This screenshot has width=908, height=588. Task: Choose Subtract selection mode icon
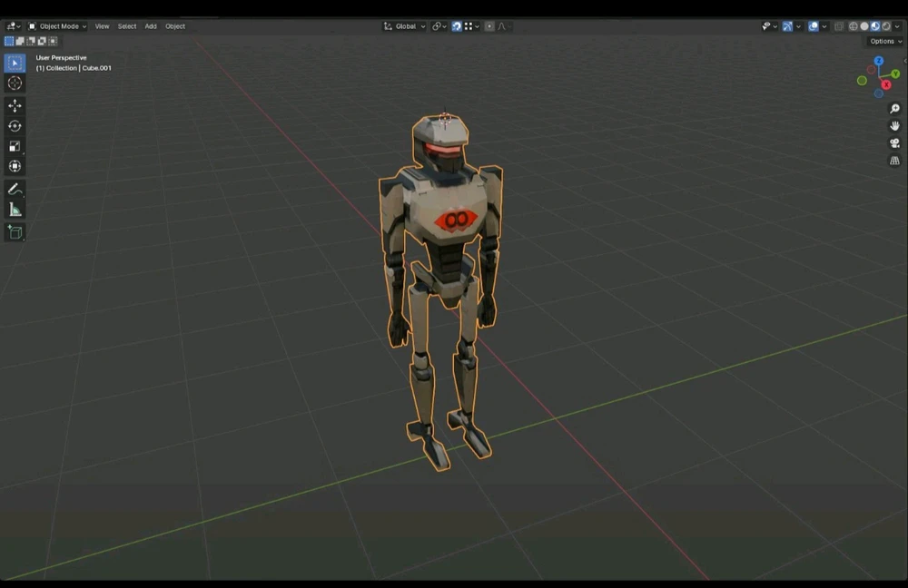pos(31,41)
